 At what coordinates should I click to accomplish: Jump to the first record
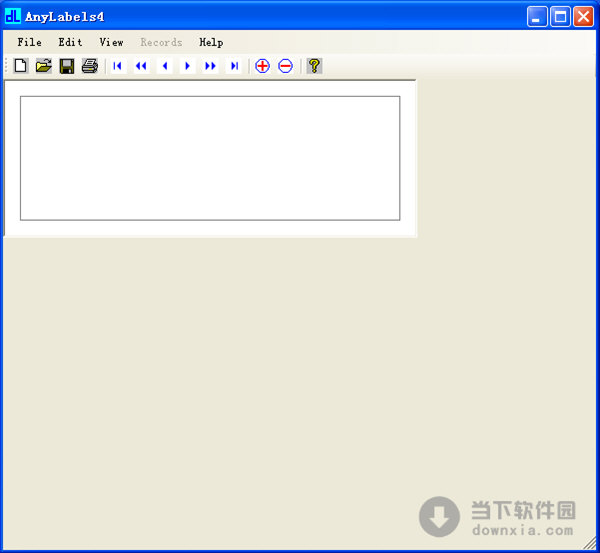coord(118,66)
